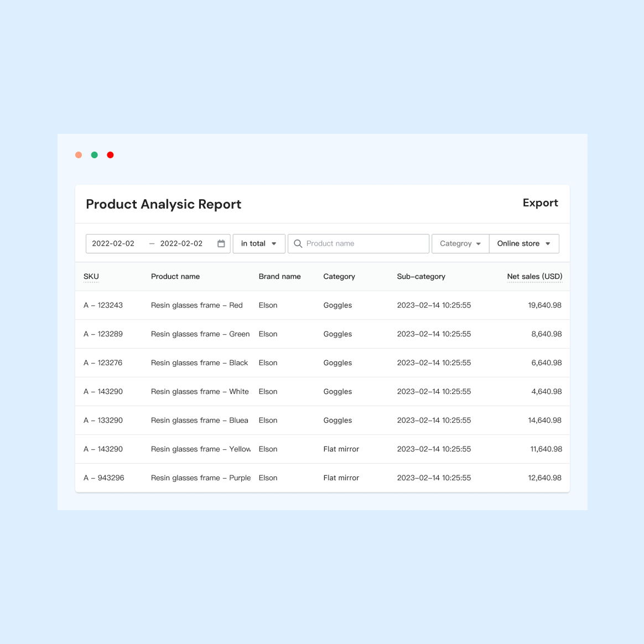The image size is (644, 644).
Task: Open the Online store dropdown
Action: 524,243
